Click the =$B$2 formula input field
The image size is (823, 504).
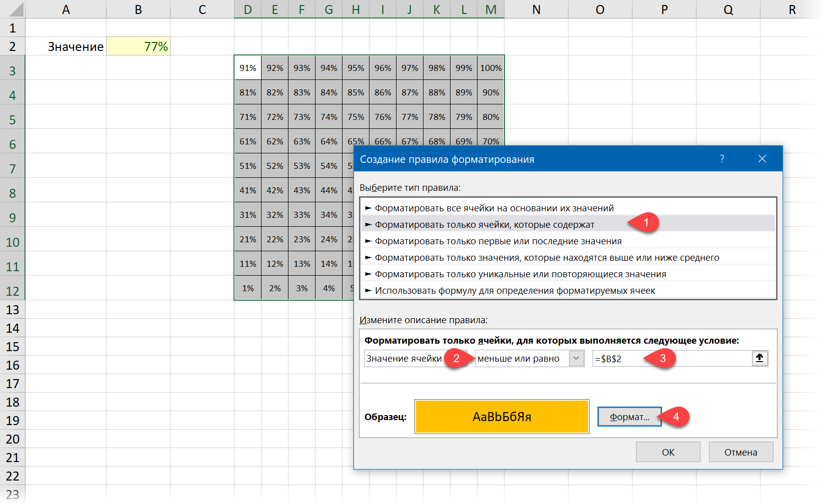tap(672, 358)
